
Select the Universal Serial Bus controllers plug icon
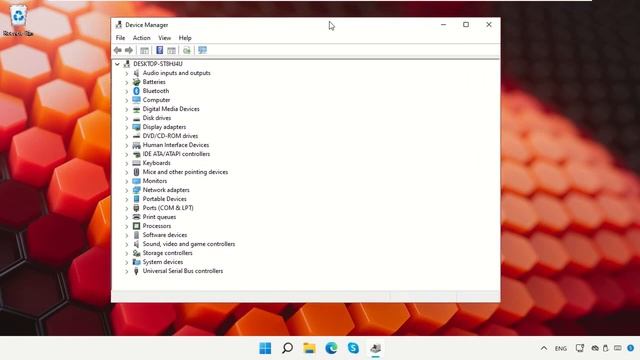(x=136, y=271)
